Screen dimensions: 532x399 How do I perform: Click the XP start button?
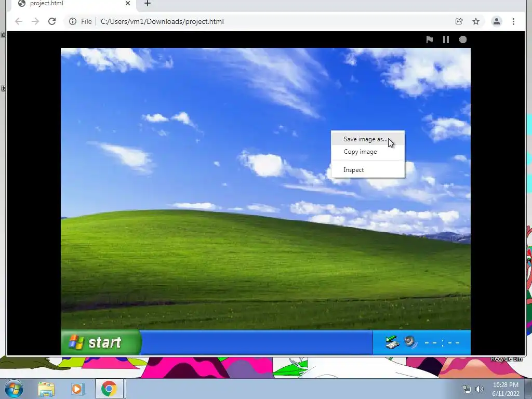[x=101, y=343]
